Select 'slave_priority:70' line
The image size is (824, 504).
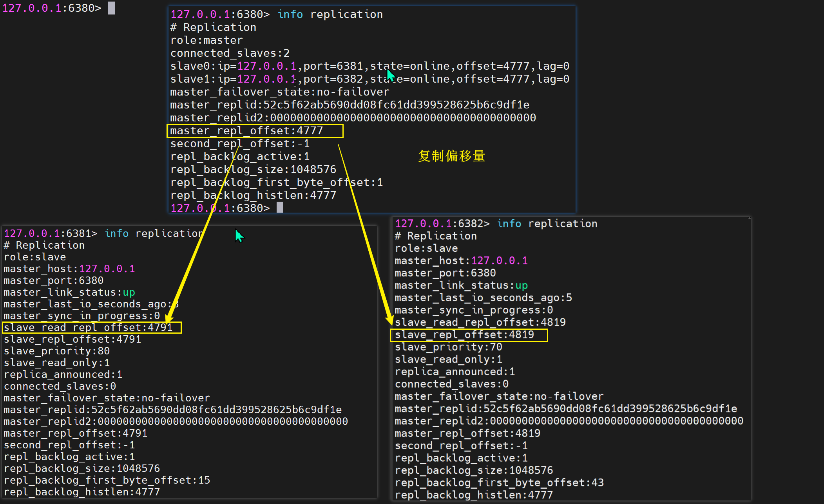448,347
